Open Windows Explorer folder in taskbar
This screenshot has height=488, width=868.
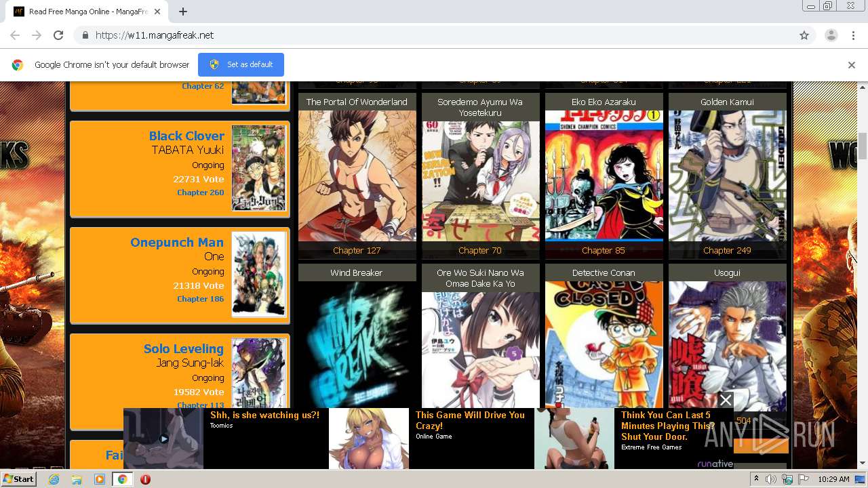(x=77, y=479)
